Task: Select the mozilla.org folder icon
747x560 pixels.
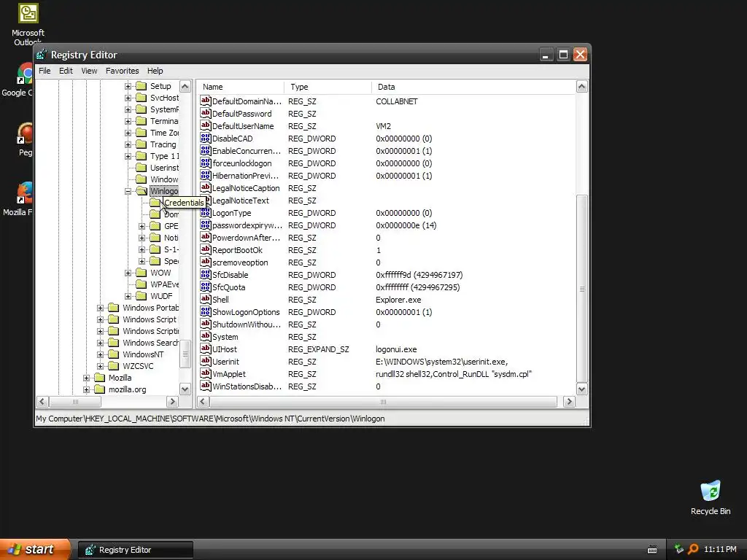Action: point(99,389)
